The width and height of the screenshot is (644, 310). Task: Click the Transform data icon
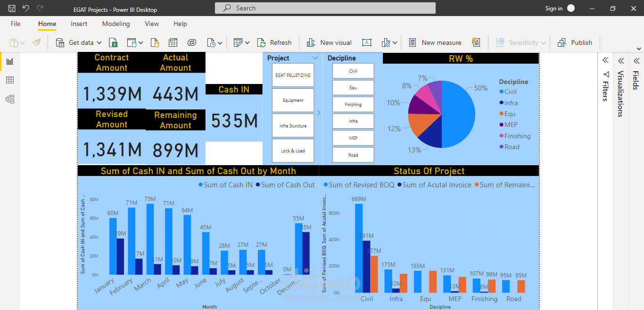[x=238, y=42]
